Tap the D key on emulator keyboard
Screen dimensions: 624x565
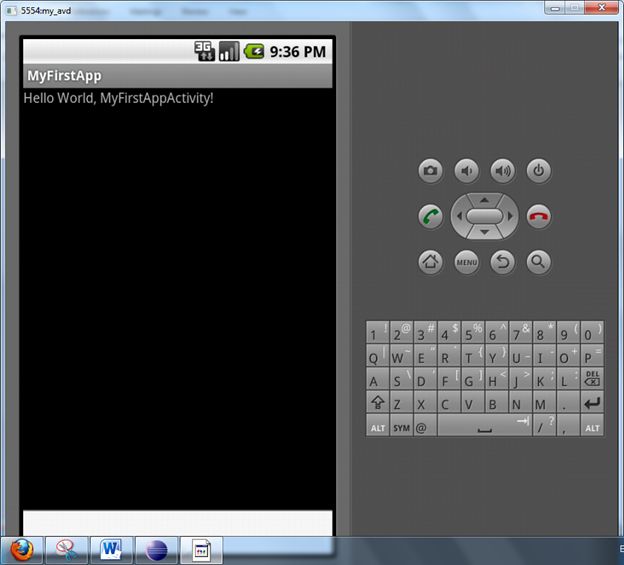point(425,379)
